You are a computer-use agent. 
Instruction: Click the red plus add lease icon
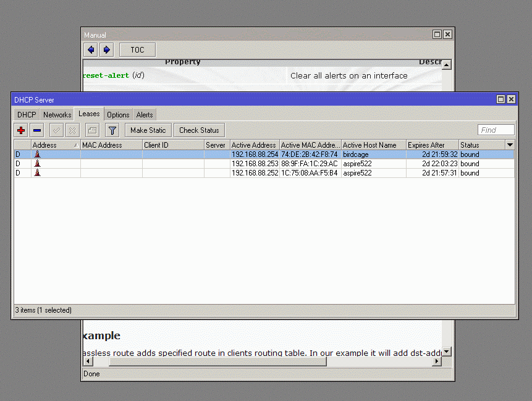point(21,130)
